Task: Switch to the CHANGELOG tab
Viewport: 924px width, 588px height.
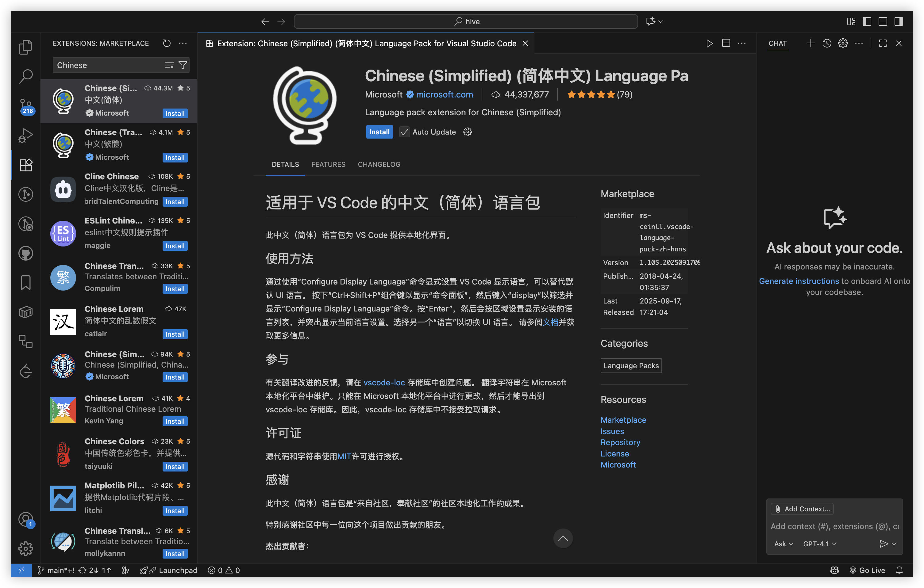Action: click(x=379, y=165)
